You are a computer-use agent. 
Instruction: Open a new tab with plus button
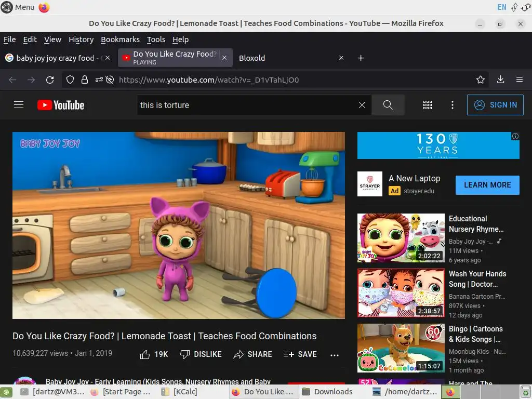[361, 58]
